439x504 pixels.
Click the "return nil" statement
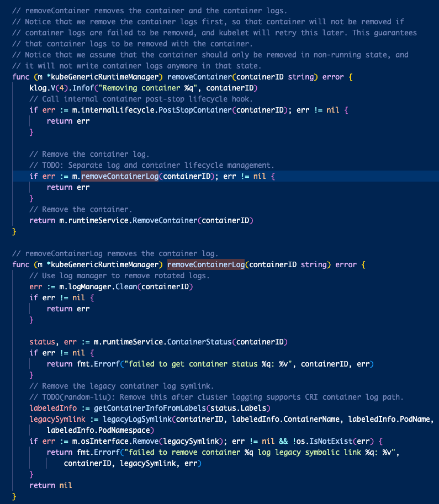coord(51,485)
